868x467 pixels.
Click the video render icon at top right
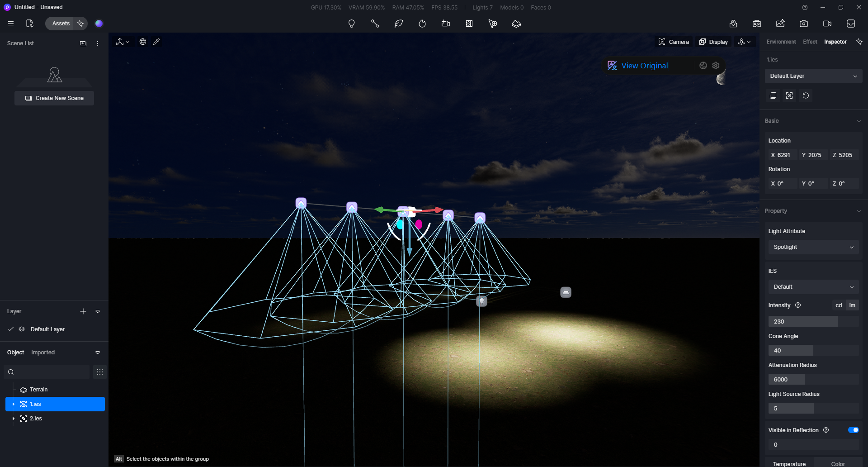(x=827, y=24)
